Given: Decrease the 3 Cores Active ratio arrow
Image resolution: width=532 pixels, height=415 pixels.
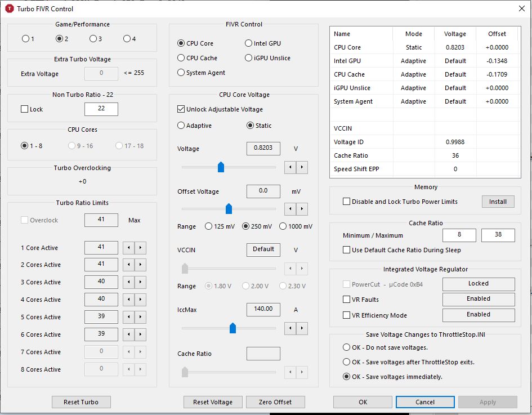Looking at the screenshot, I should 128,282.
